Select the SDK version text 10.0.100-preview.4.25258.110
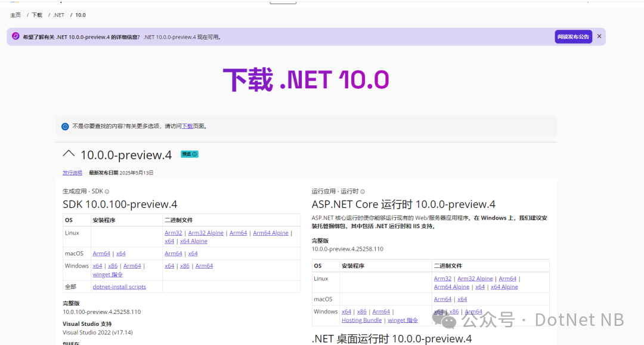The width and height of the screenshot is (644, 345). click(102, 312)
